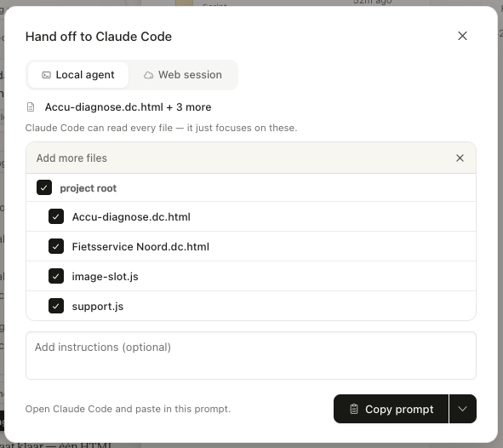The height and width of the screenshot is (448, 503).
Task: Untick the Accu-diagnose.dc.html checkbox
Action: point(56,216)
